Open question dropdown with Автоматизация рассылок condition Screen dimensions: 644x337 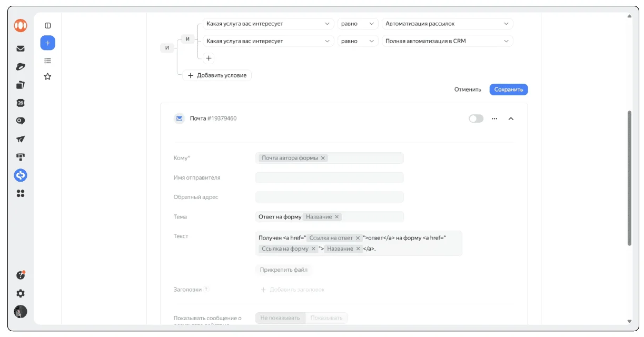tap(269, 24)
